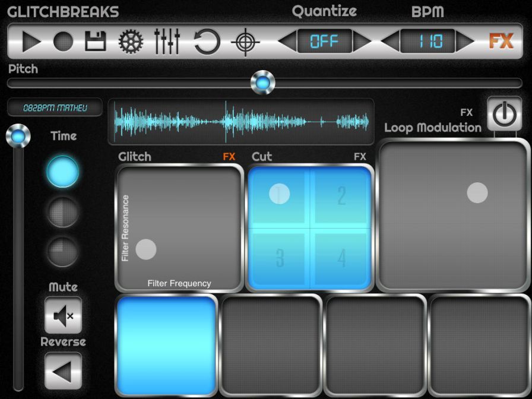Viewport: 532px width, 399px height.
Task: Open settings with the gear icon
Action: click(x=131, y=42)
